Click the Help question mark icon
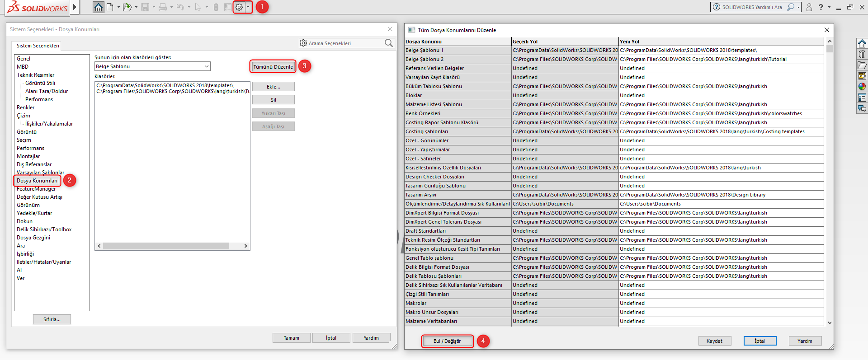The height and width of the screenshot is (360, 868). [821, 7]
